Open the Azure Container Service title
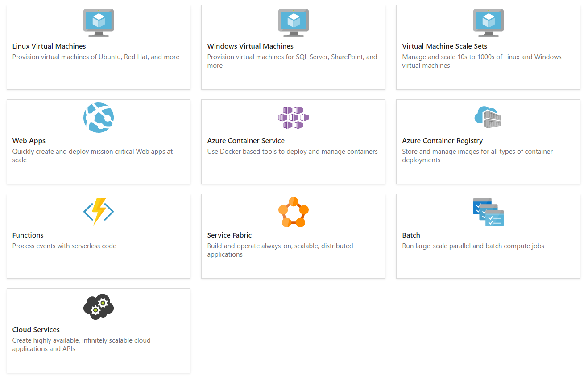This screenshot has height=381, width=588. pos(246,141)
